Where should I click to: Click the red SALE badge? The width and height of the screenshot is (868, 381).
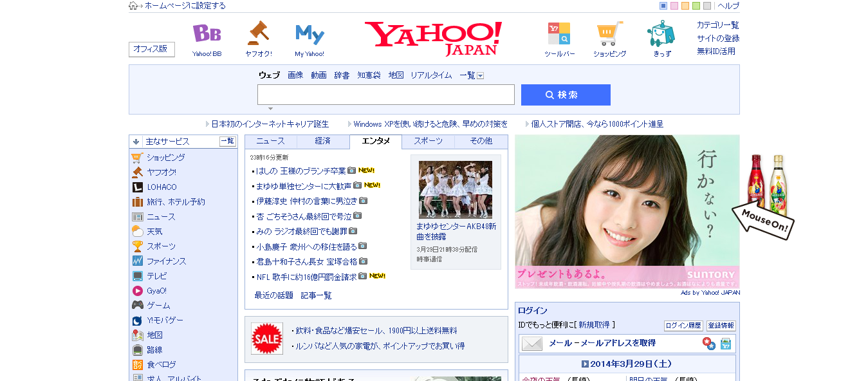pyautogui.click(x=267, y=339)
